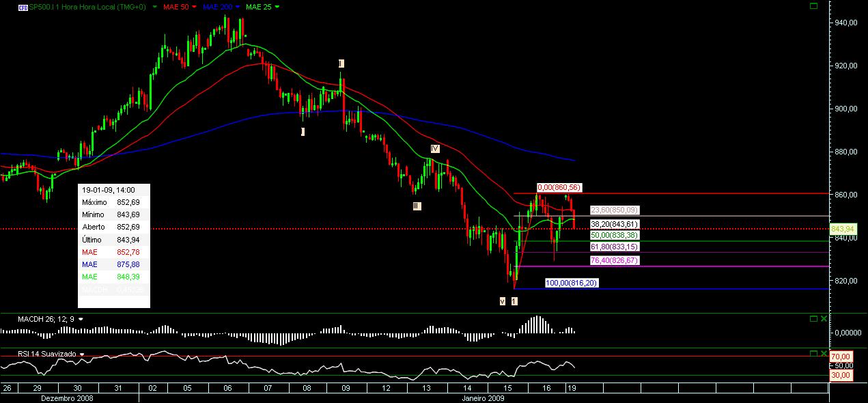The height and width of the screenshot is (403, 868).
Task: Click the Dezembro 2008 month label
Action: click(67, 398)
